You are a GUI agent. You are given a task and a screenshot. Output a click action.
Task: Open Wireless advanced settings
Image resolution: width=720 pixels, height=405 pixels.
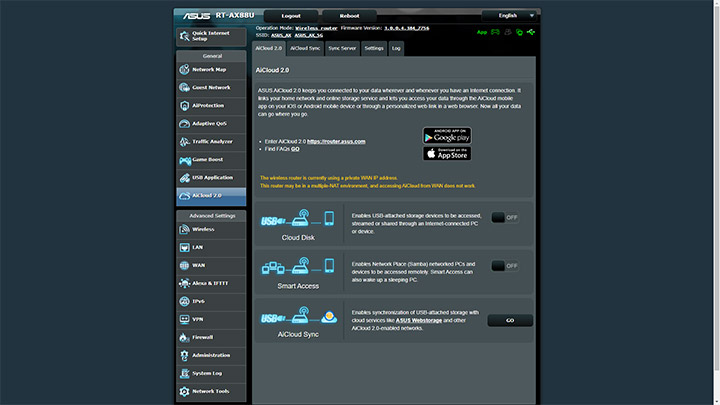211,230
